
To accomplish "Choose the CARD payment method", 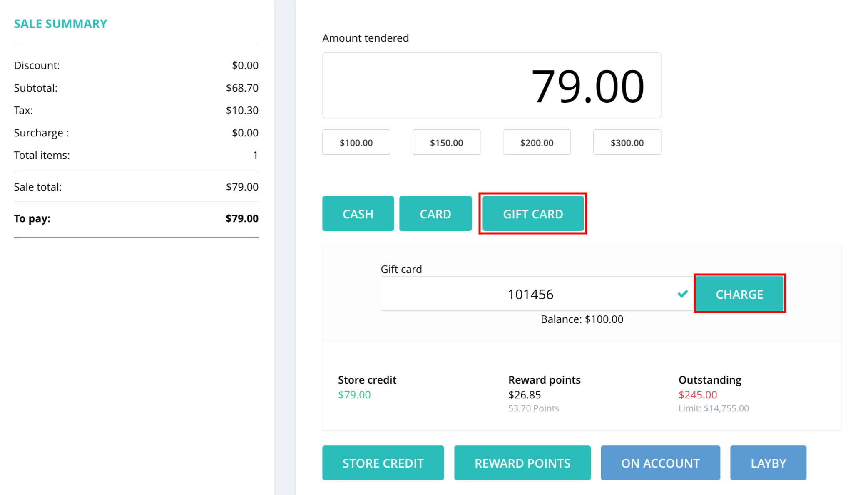I will click(x=435, y=213).
